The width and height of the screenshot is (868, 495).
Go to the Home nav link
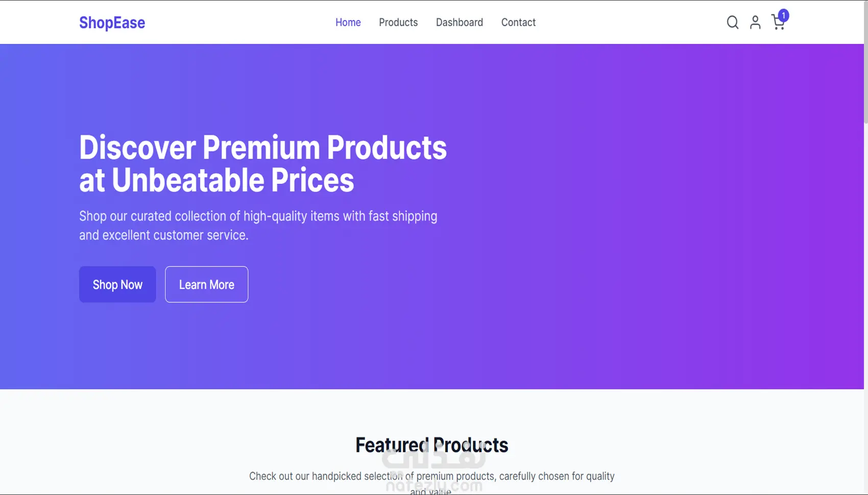(348, 22)
